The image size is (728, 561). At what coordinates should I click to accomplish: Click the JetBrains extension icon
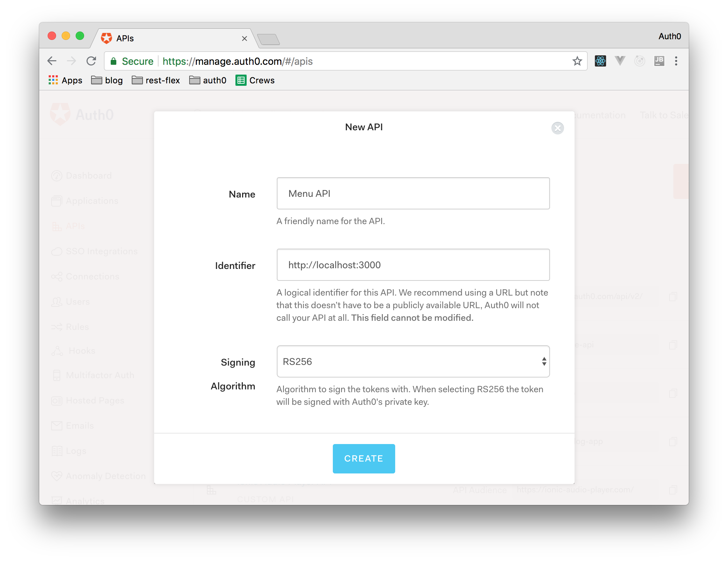point(659,61)
